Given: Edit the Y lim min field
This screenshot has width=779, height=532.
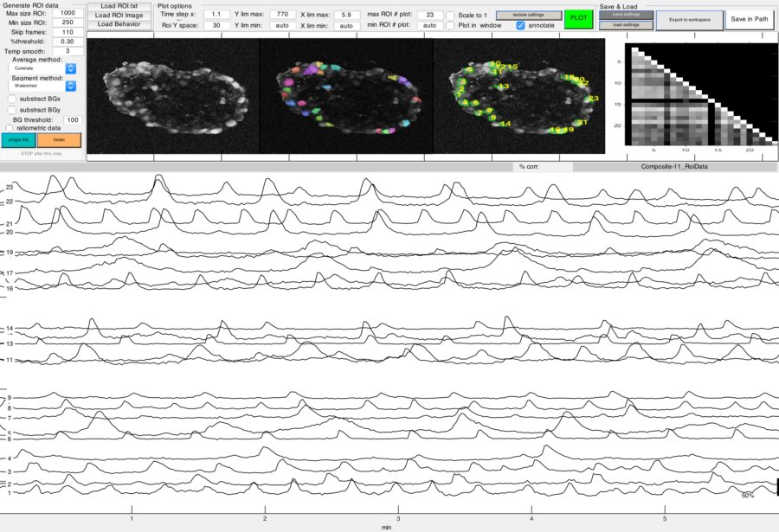Looking at the screenshot, I should (x=282, y=25).
